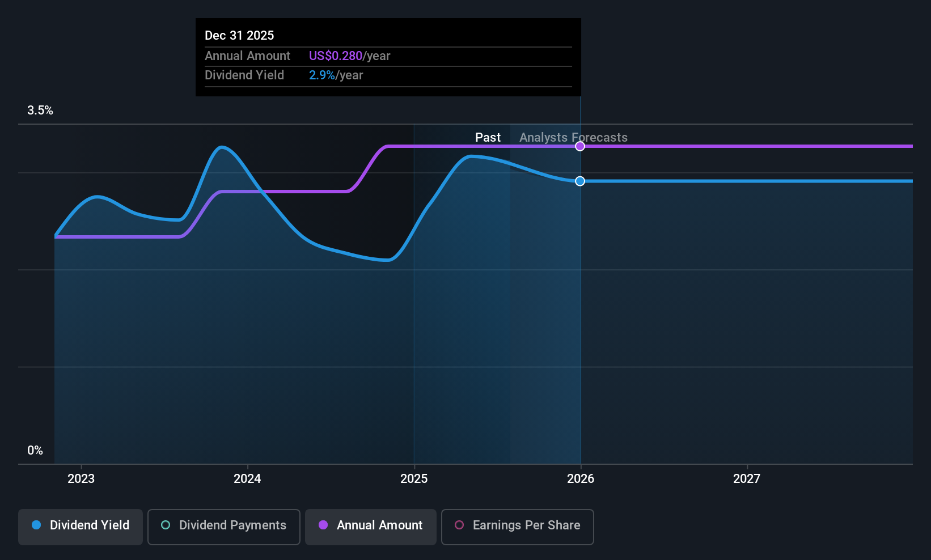The image size is (931, 560).
Task: Click the tooltip Annual Amount row label
Action: tap(247, 56)
